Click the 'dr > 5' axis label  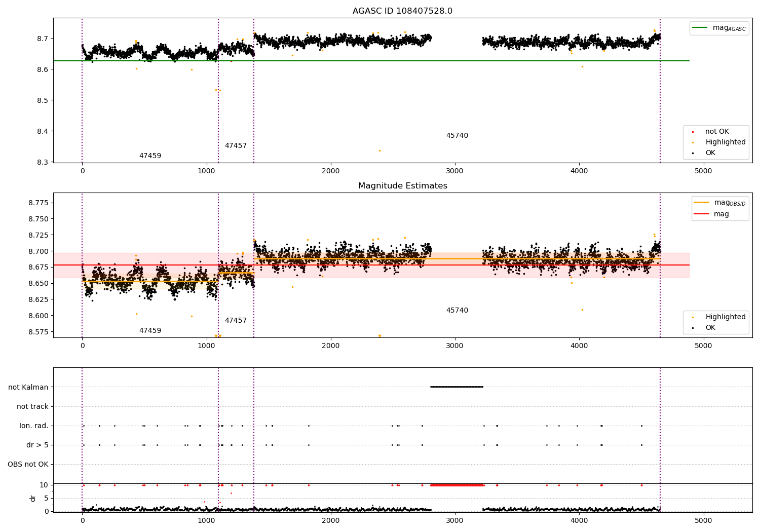pyautogui.click(x=37, y=445)
